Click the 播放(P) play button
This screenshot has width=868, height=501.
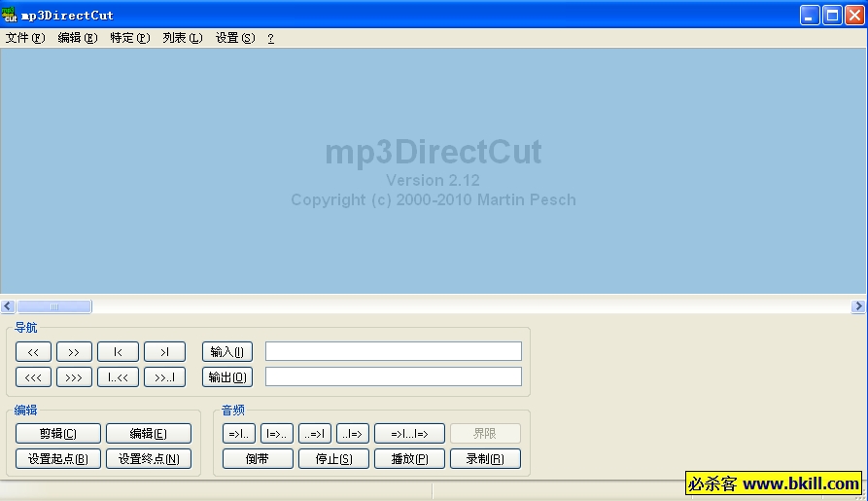pos(409,459)
